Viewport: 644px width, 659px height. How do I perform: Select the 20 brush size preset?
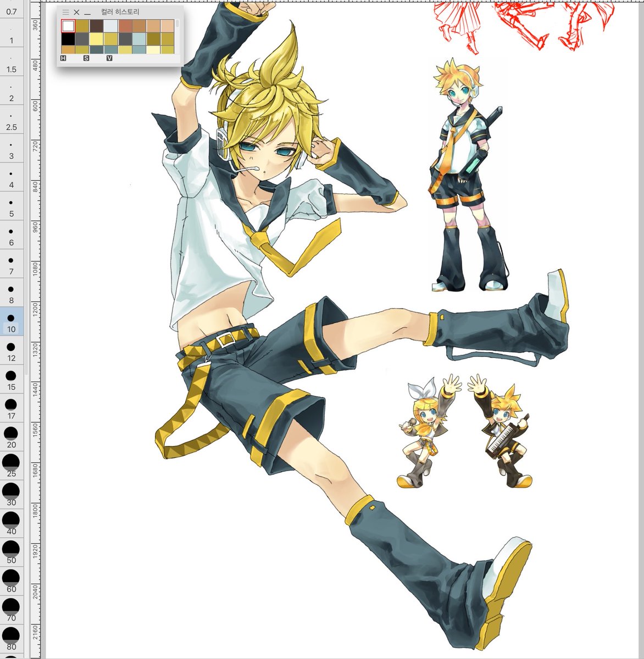point(11,437)
